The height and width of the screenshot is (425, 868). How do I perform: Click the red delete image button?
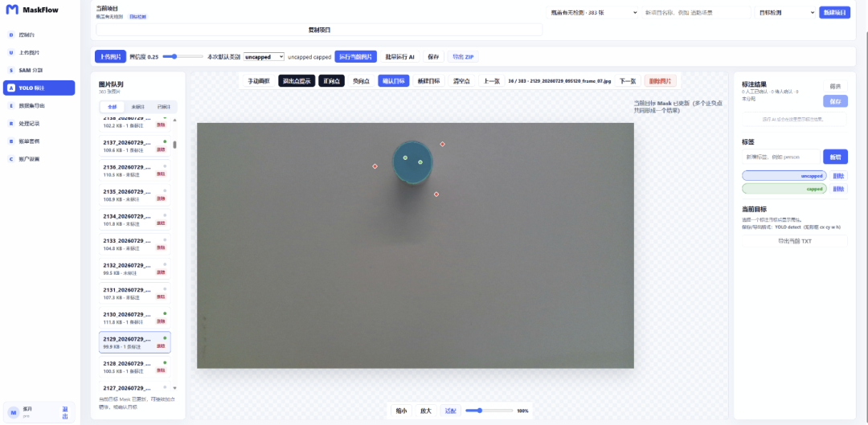pyautogui.click(x=660, y=81)
